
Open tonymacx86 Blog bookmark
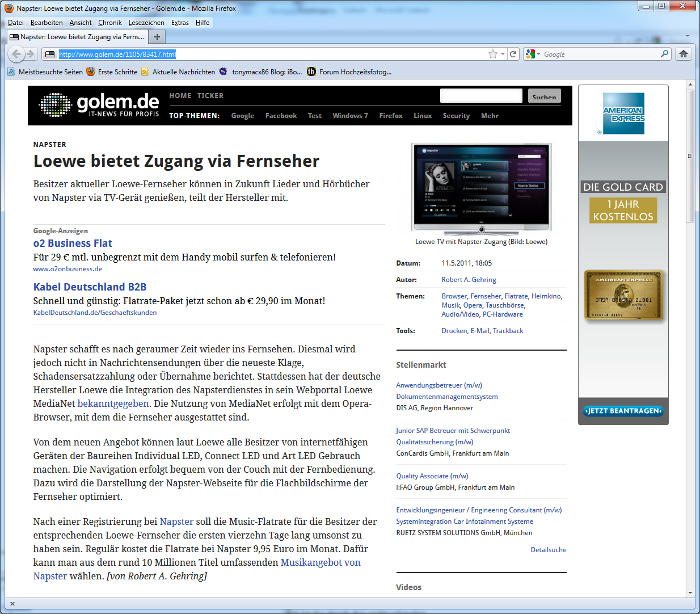(260, 72)
